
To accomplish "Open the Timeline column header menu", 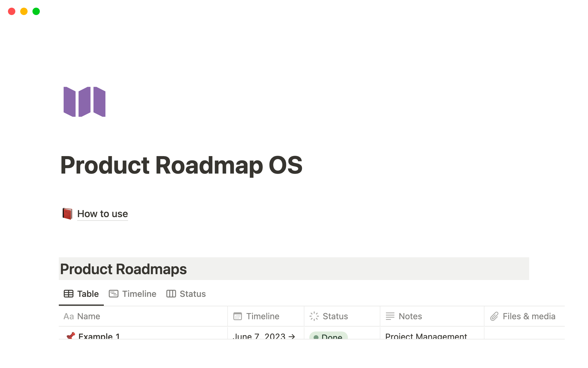I will pyautogui.click(x=262, y=316).
